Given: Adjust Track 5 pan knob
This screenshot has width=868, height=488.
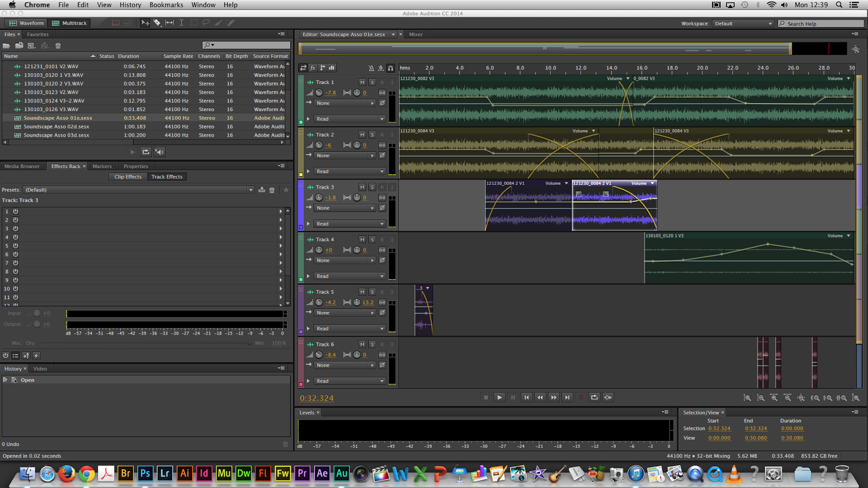Looking at the screenshot, I should 356,303.
